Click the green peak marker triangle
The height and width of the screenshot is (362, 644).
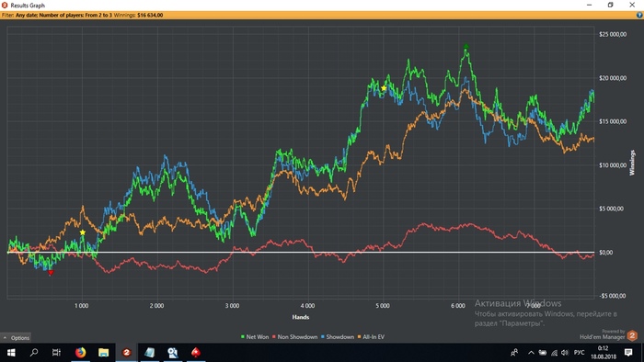click(466, 46)
